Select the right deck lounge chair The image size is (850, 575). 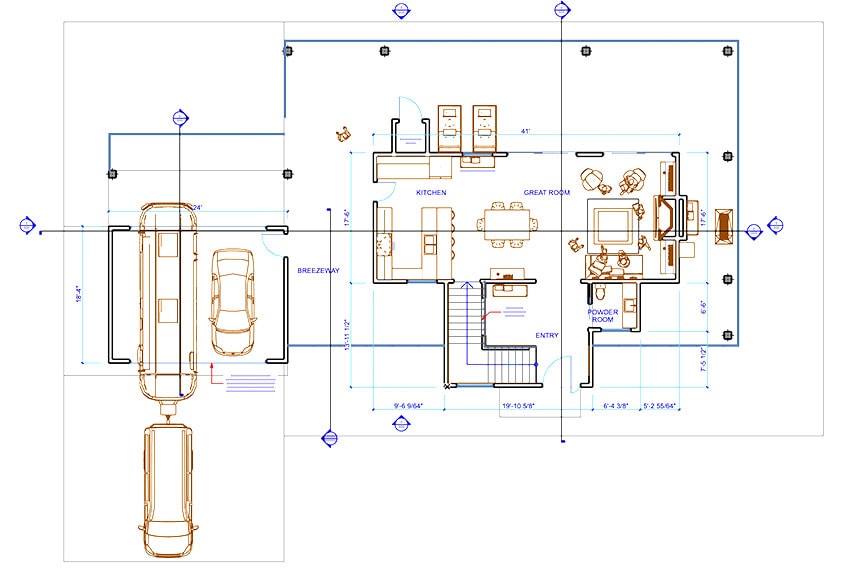coord(485,128)
